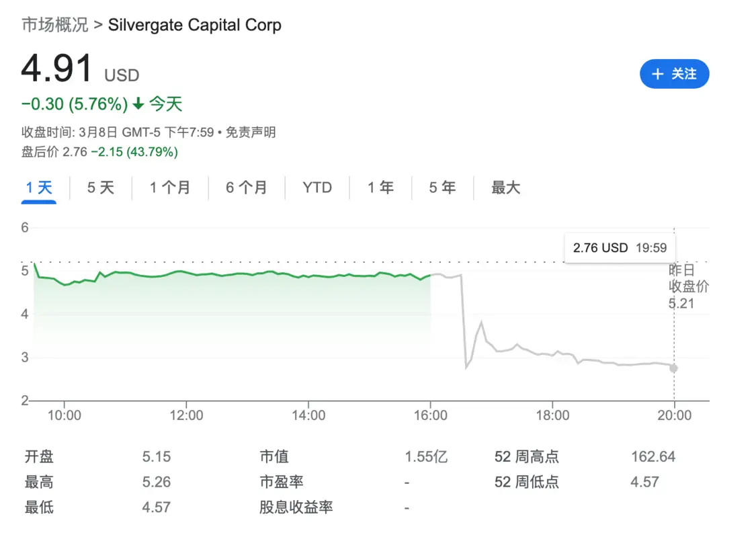756x535 pixels.
Task: Click the grey after-hours end-point dot
Action: [x=673, y=368]
